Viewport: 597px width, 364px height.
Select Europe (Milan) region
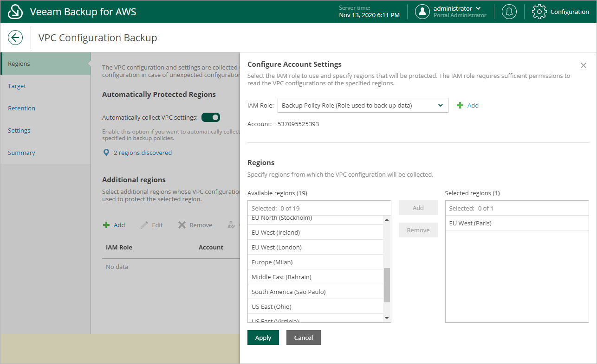pos(315,262)
